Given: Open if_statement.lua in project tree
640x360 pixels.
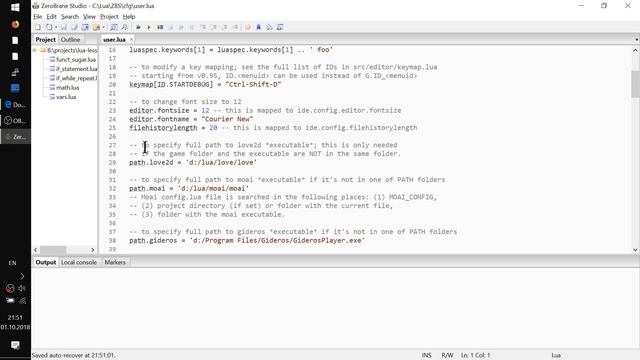Looking at the screenshot, I should (77, 69).
